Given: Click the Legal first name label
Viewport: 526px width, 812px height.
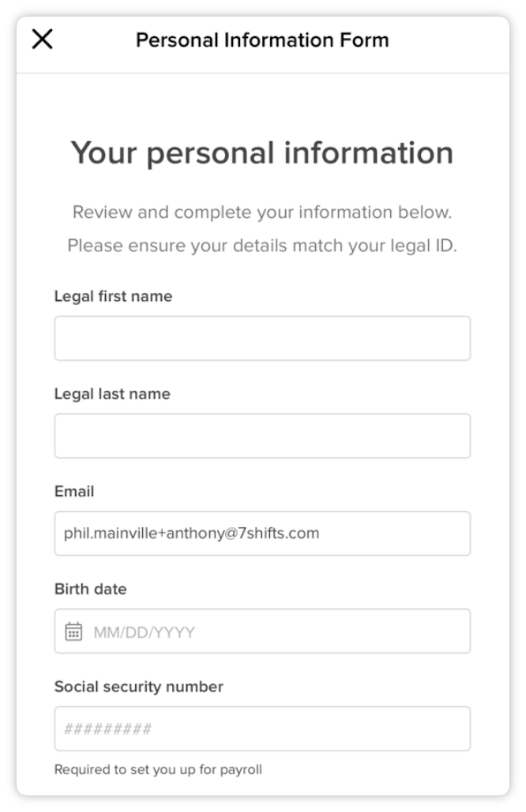Looking at the screenshot, I should [114, 296].
